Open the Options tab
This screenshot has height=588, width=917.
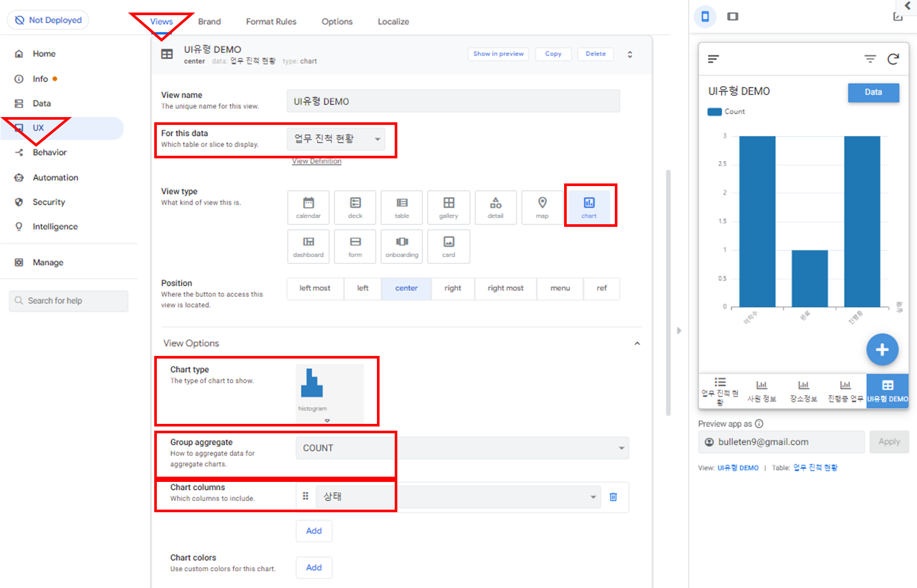click(x=337, y=21)
